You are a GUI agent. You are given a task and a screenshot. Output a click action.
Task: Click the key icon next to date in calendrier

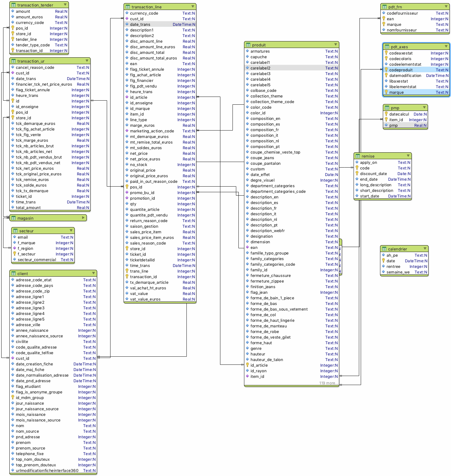(x=383, y=261)
